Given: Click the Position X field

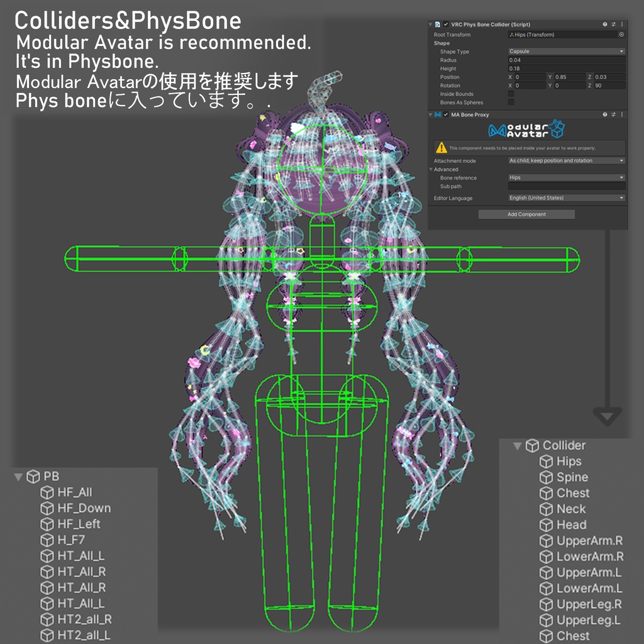Looking at the screenshot, I should point(530,77).
